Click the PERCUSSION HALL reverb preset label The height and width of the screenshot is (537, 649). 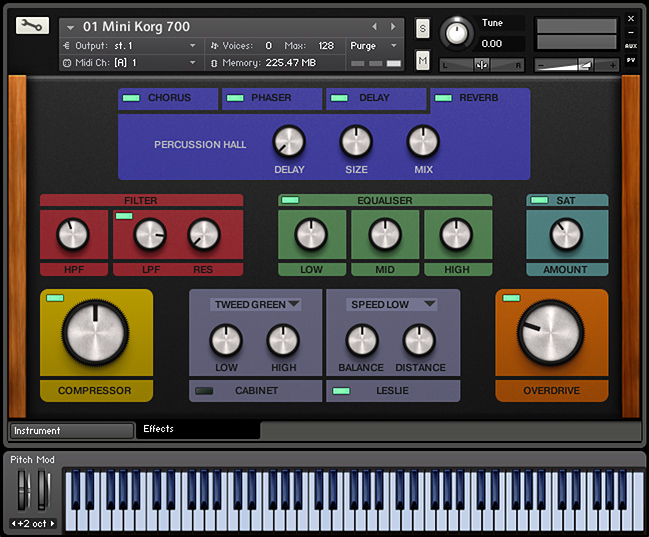[x=200, y=144]
